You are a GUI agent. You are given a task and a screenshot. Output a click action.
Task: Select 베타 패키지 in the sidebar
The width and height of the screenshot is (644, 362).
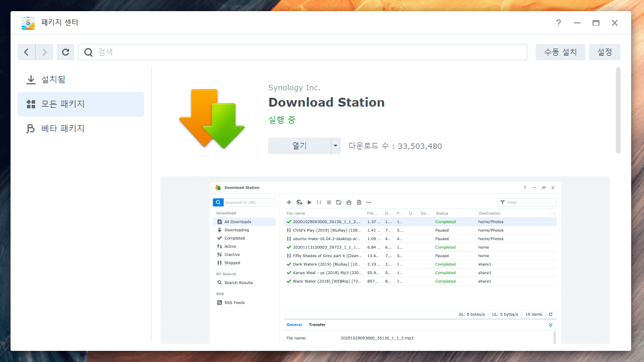81,129
